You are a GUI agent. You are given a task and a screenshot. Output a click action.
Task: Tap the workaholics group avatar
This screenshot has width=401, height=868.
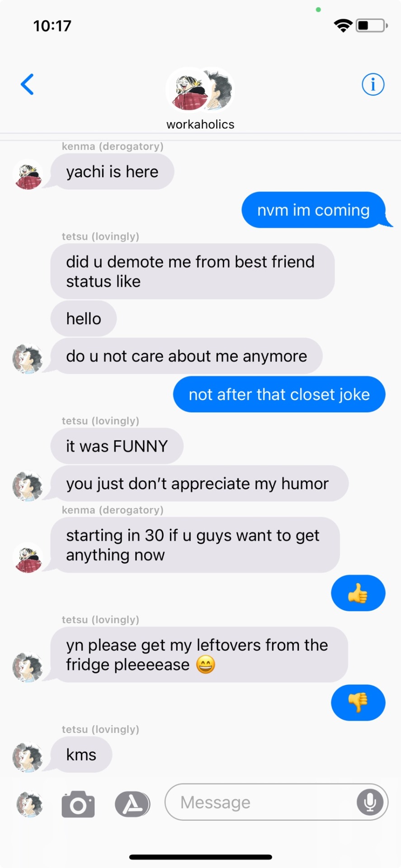point(200,90)
